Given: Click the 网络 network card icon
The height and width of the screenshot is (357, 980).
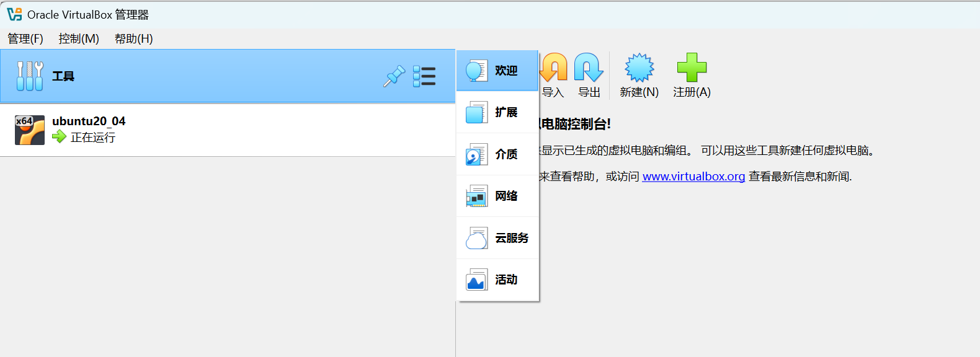Looking at the screenshot, I should 476,196.
